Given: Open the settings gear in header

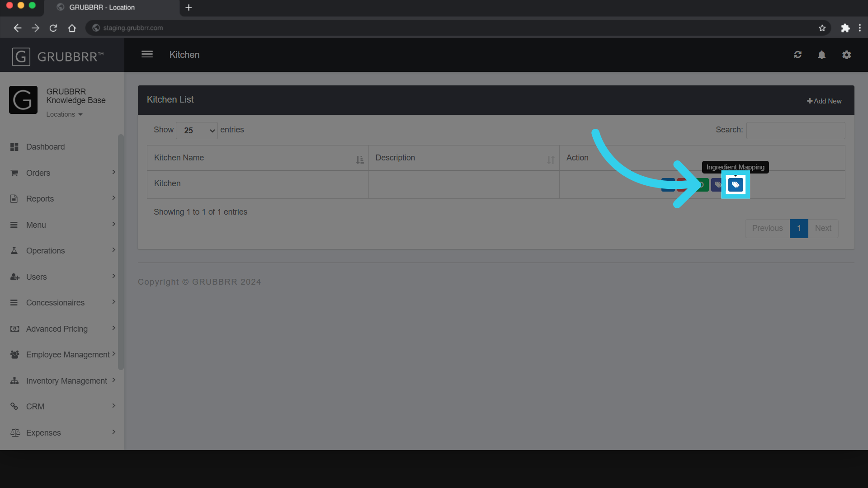Looking at the screenshot, I should tap(847, 55).
